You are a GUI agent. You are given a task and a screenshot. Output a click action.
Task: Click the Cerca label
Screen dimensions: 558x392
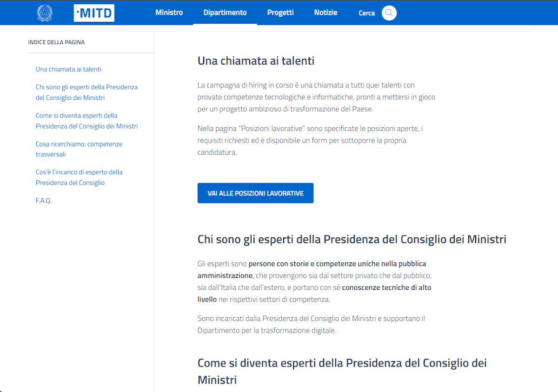(367, 13)
